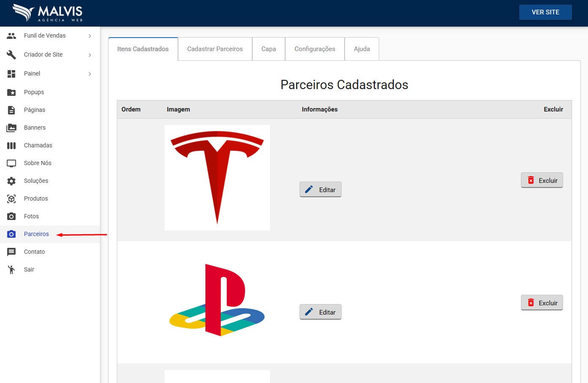
Task: Click the Parceiros Cadastrados heading
Action: coord(344,85)
